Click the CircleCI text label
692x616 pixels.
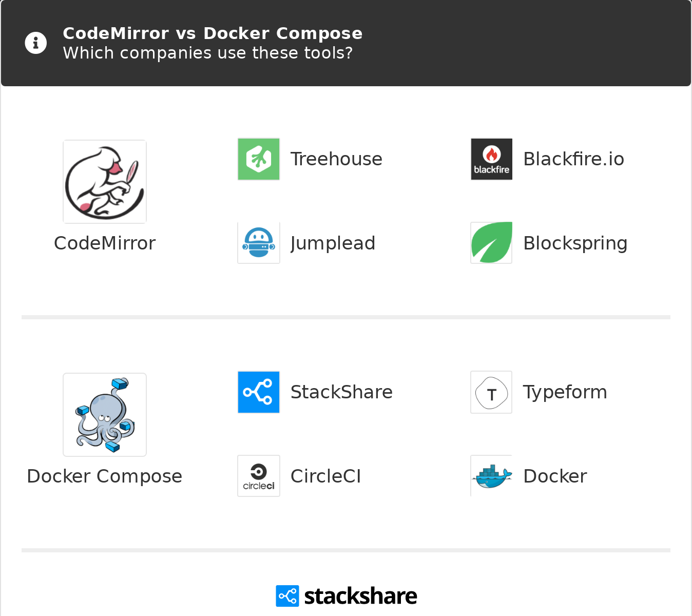click(x=325, y=476)
